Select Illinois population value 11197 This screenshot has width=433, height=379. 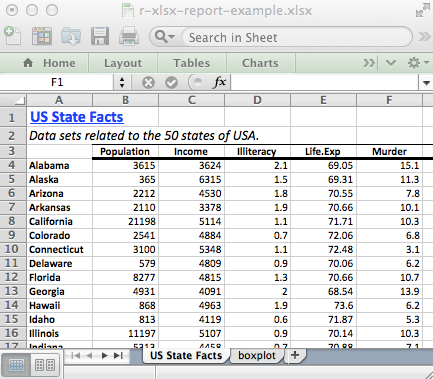pos(125,334)
